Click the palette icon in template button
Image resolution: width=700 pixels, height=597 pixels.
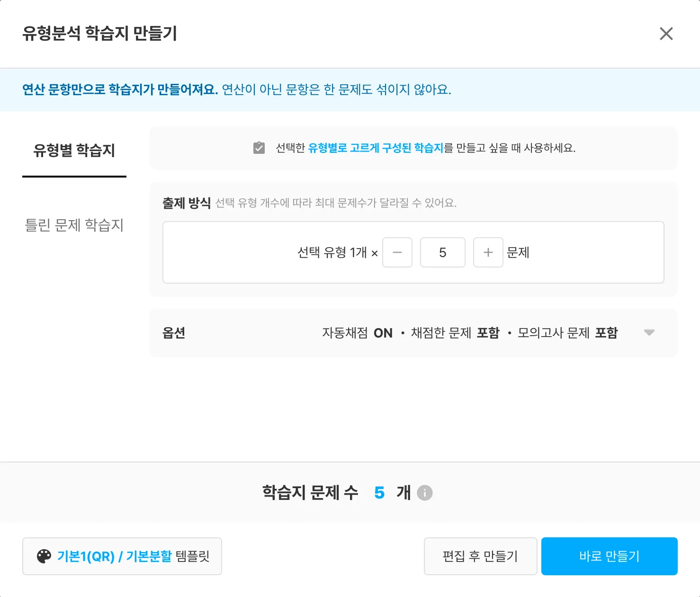[44, 556]
